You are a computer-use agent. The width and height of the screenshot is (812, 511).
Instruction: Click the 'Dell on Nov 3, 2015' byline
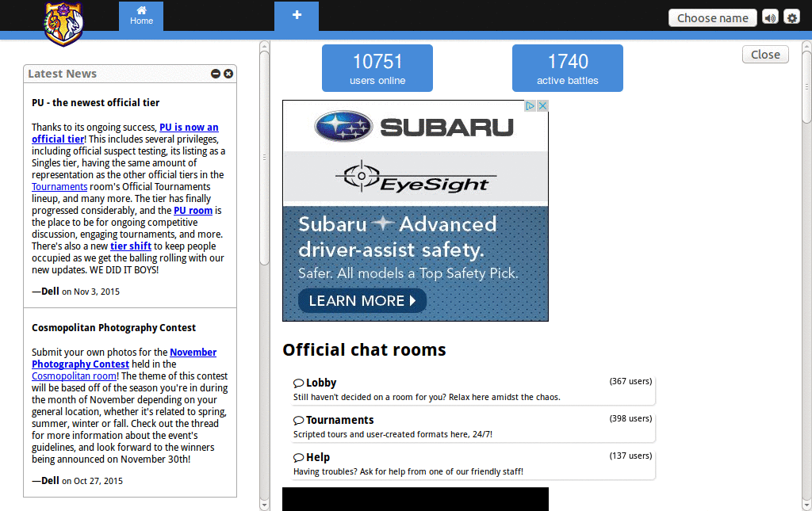click(75, 292)
